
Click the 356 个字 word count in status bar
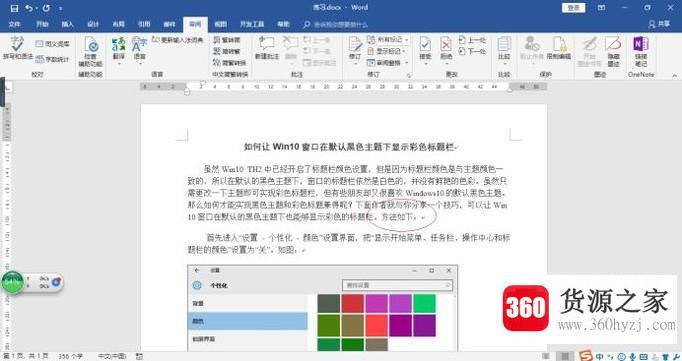tap(70, 356)
